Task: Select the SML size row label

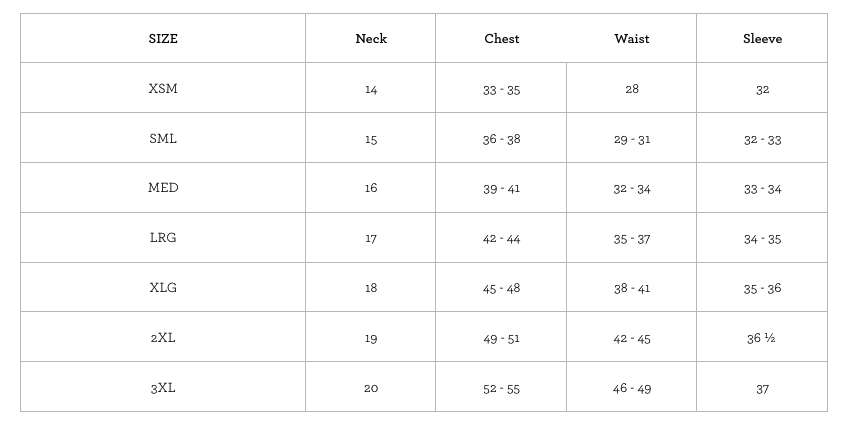Action: (163, 139)
